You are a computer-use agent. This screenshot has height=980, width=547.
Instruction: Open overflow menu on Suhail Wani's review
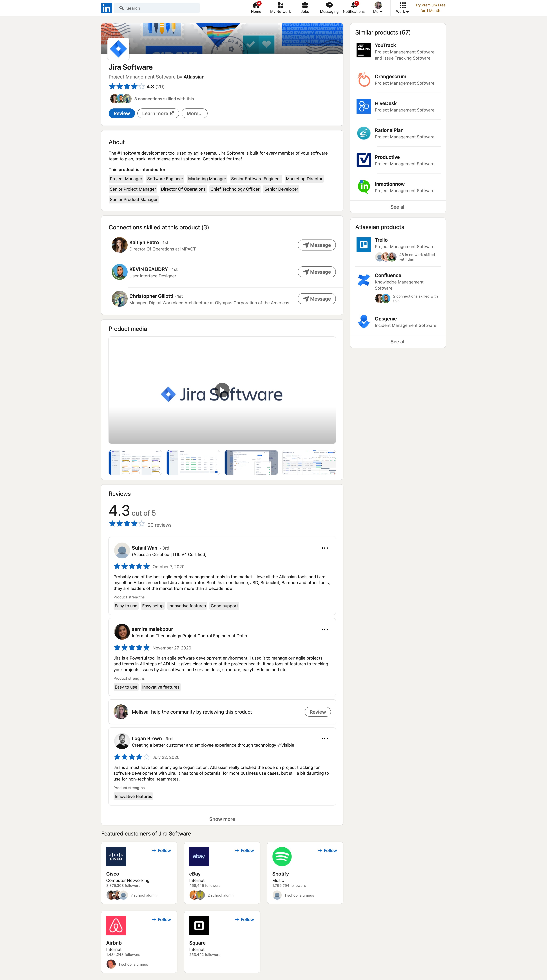click(x=325, y=548)
